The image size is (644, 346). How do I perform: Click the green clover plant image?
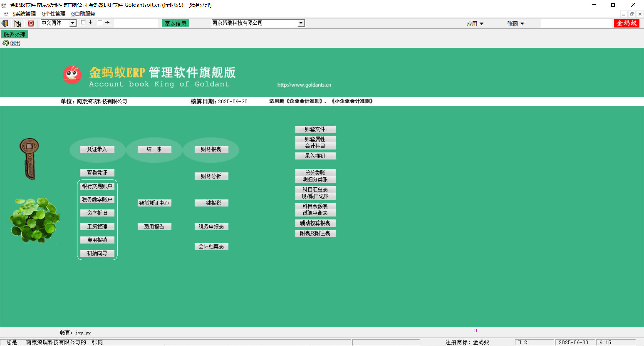pyautogui.click(x=35, y=220)
